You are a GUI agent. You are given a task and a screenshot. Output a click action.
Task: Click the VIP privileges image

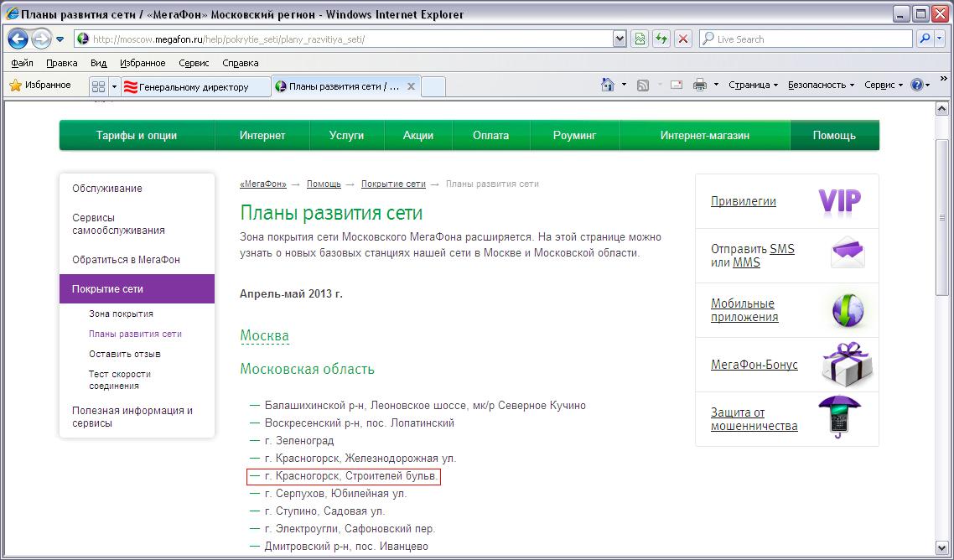[839, 201]
